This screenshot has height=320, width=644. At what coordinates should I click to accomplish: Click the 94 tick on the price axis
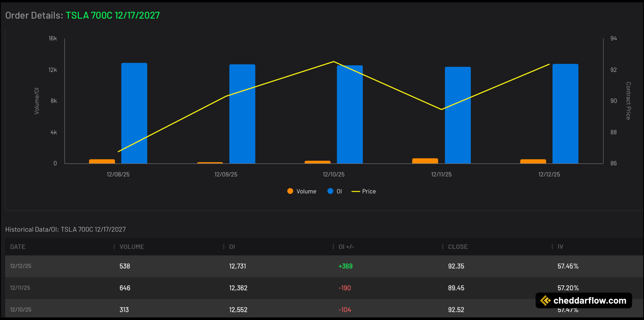point(613,38)
